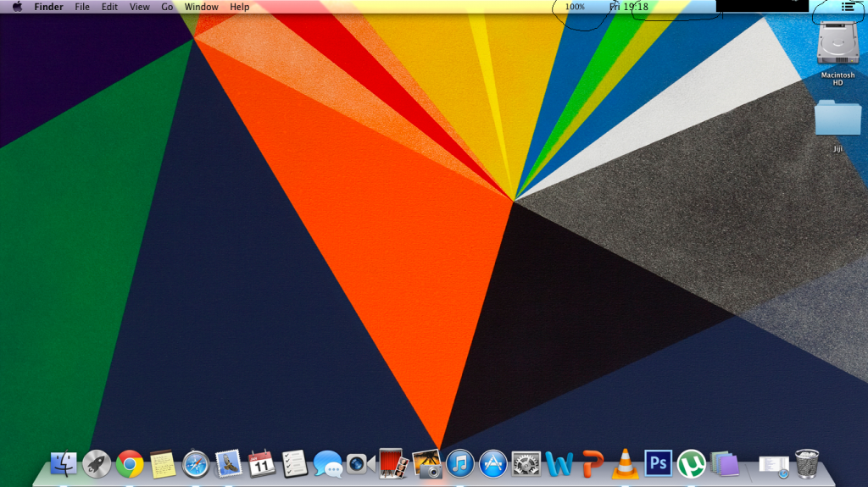Open Notification Center list icon

(848, 7)
